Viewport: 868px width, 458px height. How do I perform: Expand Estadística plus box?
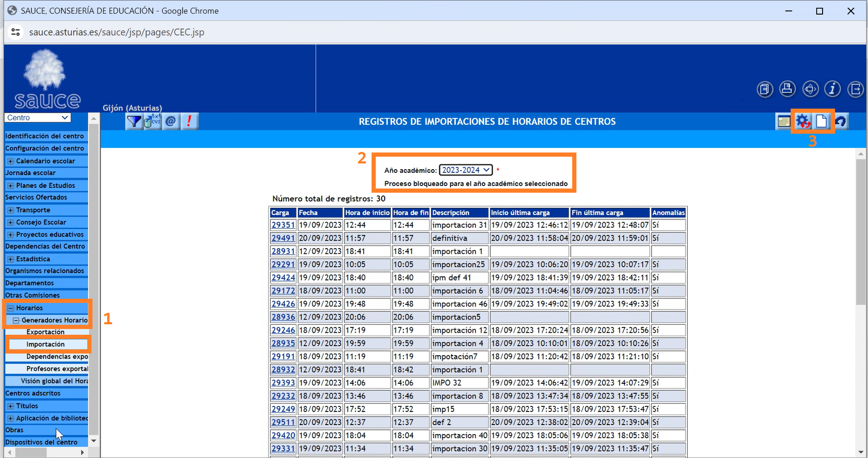pos(10,260)
